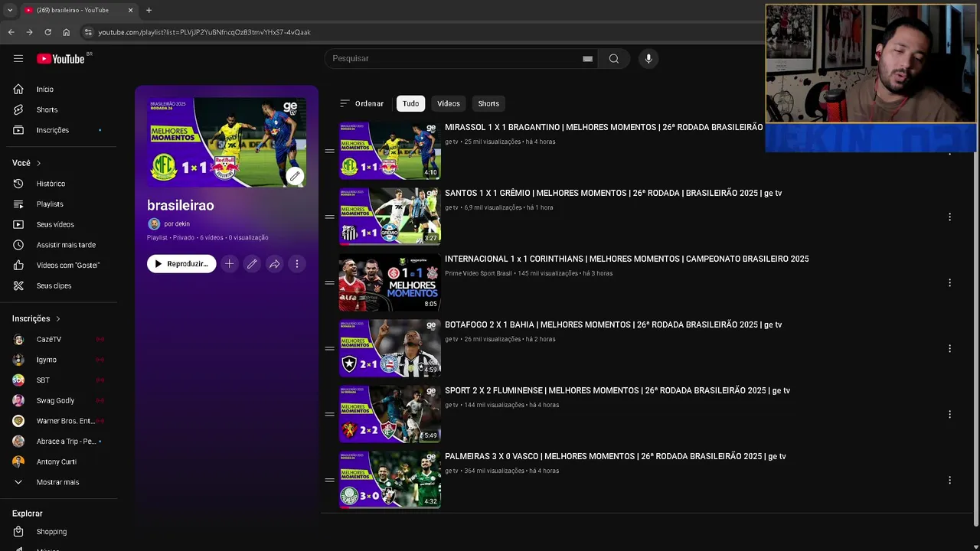The height and width of the screenshot is (551, 980).
Task: Open options menu for Botafogo x Bahia video
Action: coord(949,348)
